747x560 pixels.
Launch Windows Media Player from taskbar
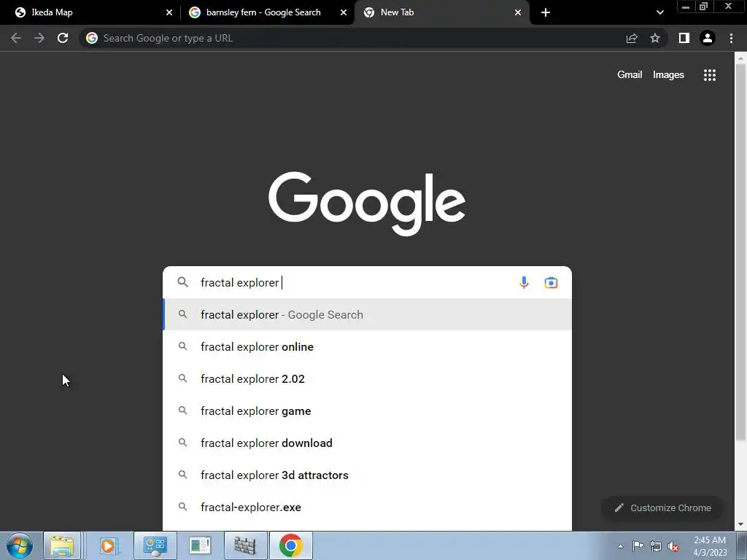(108, 545)
